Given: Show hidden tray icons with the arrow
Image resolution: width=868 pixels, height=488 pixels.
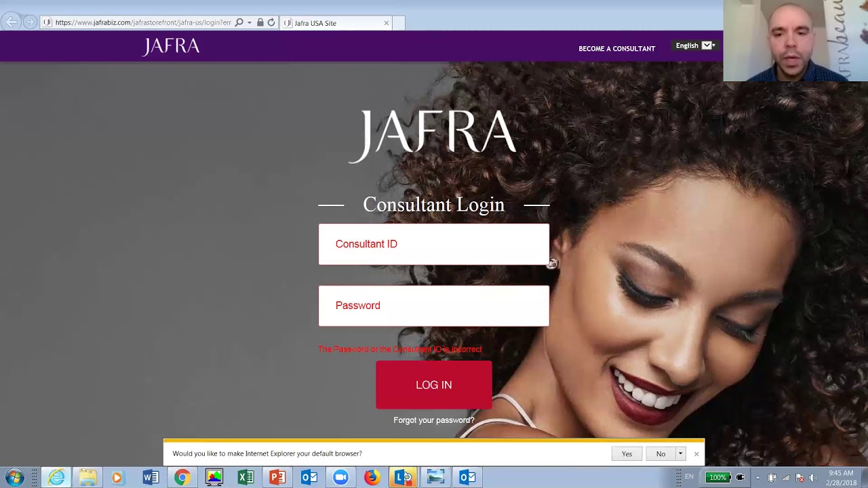Looking at the screenshot, I should 757,478.
